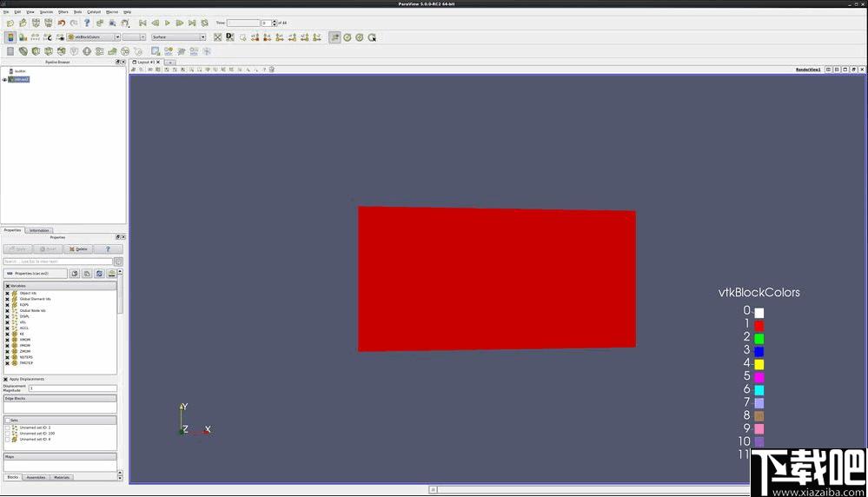Uncheck the NSTEPS variable

coord(8,357)
